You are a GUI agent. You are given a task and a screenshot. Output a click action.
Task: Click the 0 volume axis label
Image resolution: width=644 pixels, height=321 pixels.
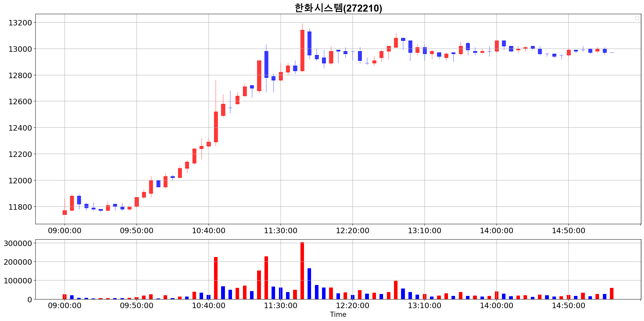tap(30, 299)
